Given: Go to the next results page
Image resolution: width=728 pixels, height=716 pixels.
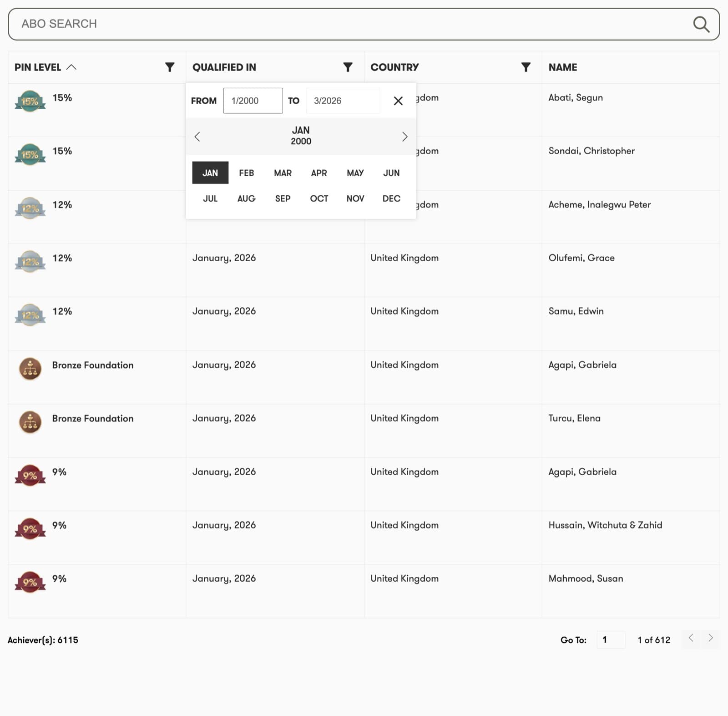Looking at the screenshot, I should coord(710,638).
